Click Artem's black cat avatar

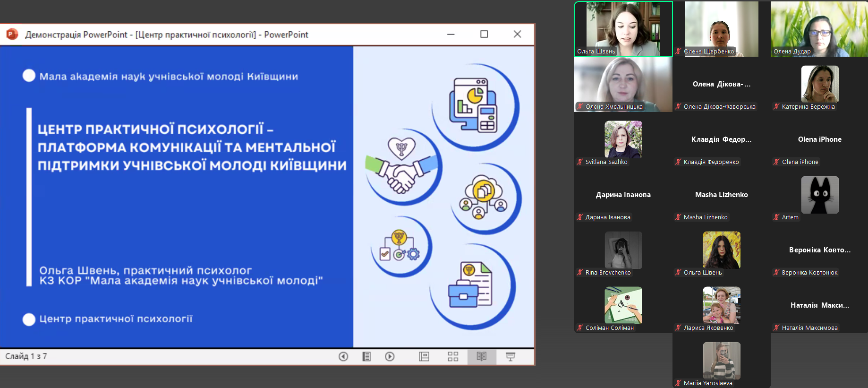(820, 195)
